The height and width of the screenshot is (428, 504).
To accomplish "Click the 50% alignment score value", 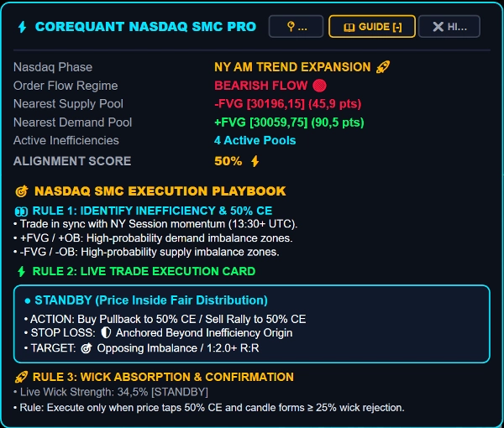I will pyautogui.click(x=228, y=161).
